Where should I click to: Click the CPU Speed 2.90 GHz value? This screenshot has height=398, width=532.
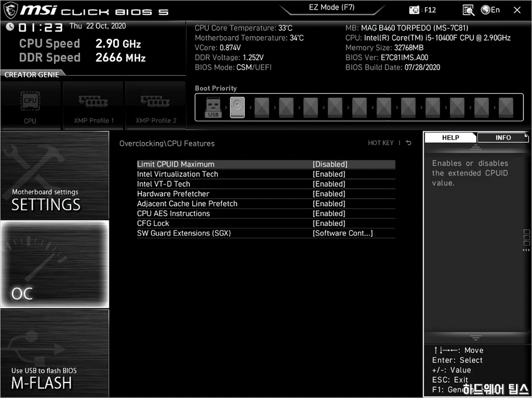click(x=118, y=44)
